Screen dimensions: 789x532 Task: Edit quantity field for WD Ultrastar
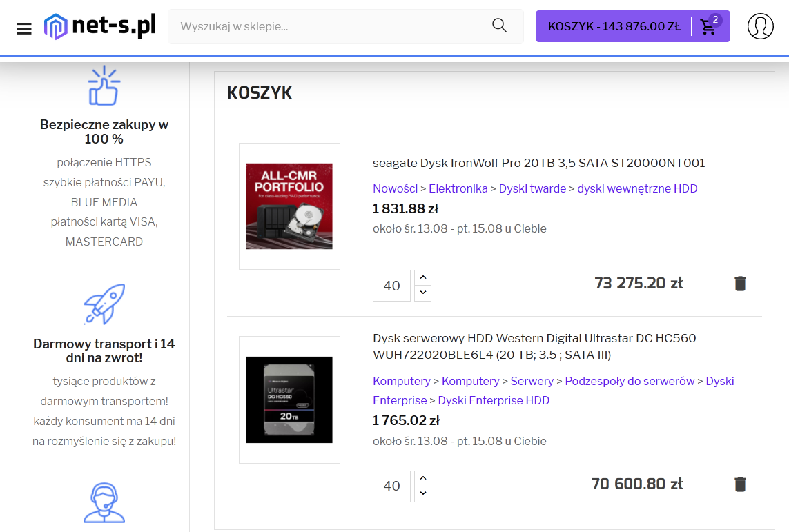pyautogui.click(x=391, y=486)
